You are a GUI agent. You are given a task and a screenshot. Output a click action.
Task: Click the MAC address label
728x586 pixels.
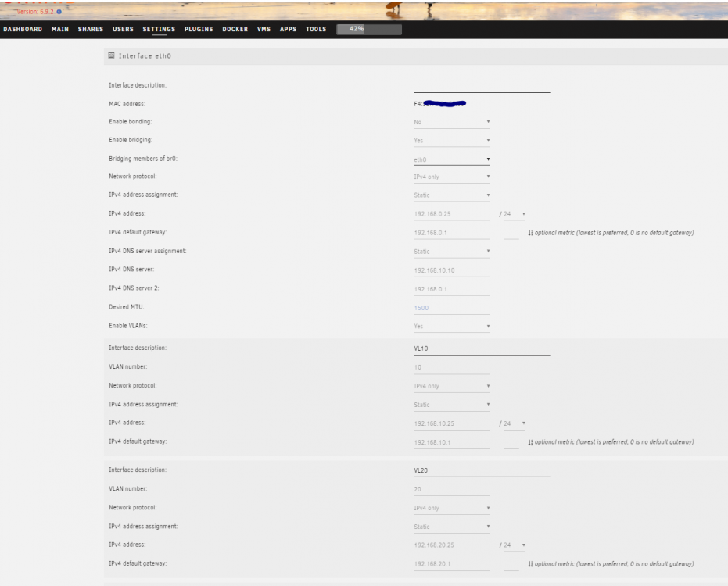tap(127, 104)
